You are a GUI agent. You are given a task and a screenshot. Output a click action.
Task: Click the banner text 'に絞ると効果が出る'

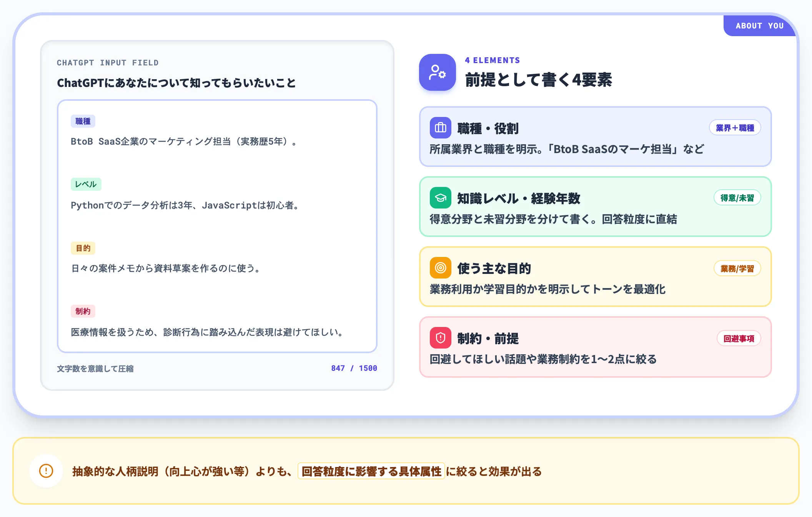pyautogui.click(x=494, y=471)
